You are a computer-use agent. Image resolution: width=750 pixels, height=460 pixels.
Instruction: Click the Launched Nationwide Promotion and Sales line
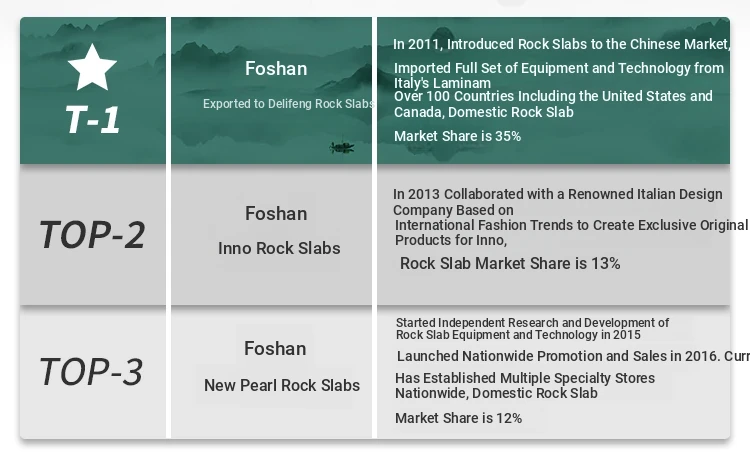(x=572, y=356)
